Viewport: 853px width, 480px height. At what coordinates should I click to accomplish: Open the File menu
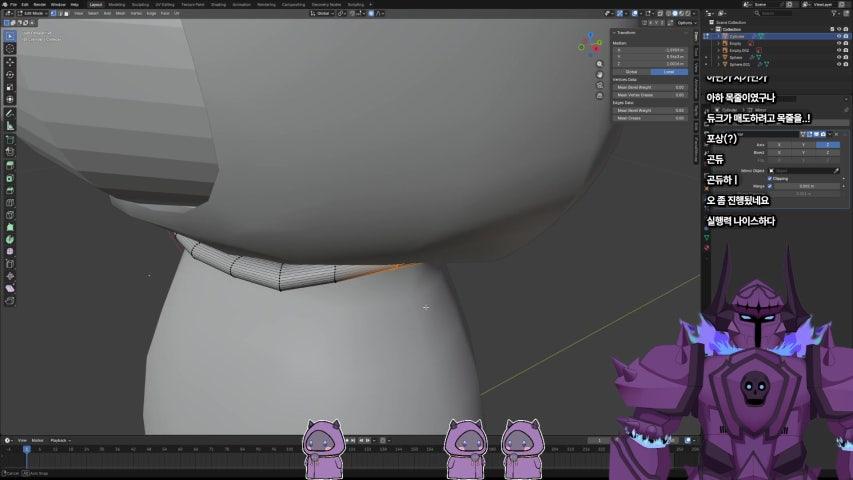(x=14, y=4)
